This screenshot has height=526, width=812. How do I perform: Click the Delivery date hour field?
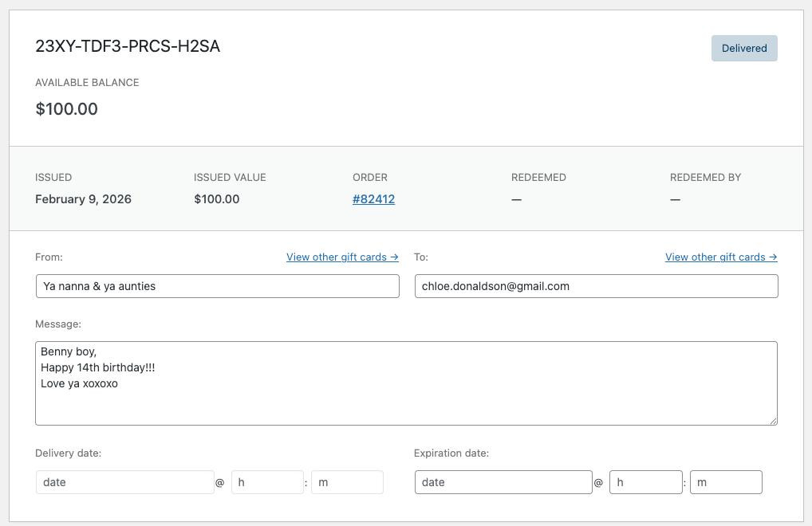pyautogui.click(x=267, y=482)
